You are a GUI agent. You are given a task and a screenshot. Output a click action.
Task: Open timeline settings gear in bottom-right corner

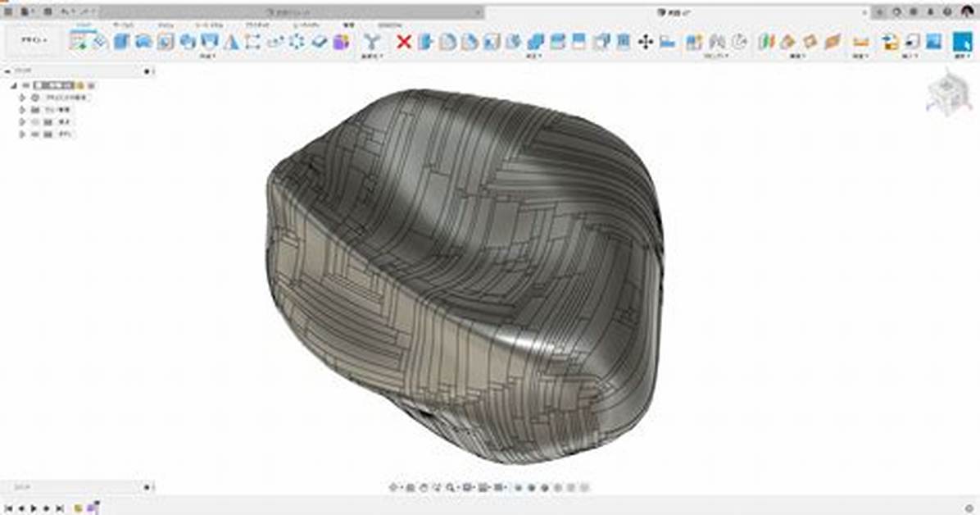coord(969,508)
